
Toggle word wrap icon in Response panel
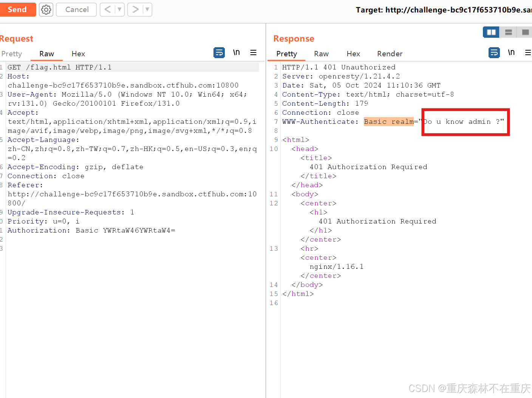494,52
